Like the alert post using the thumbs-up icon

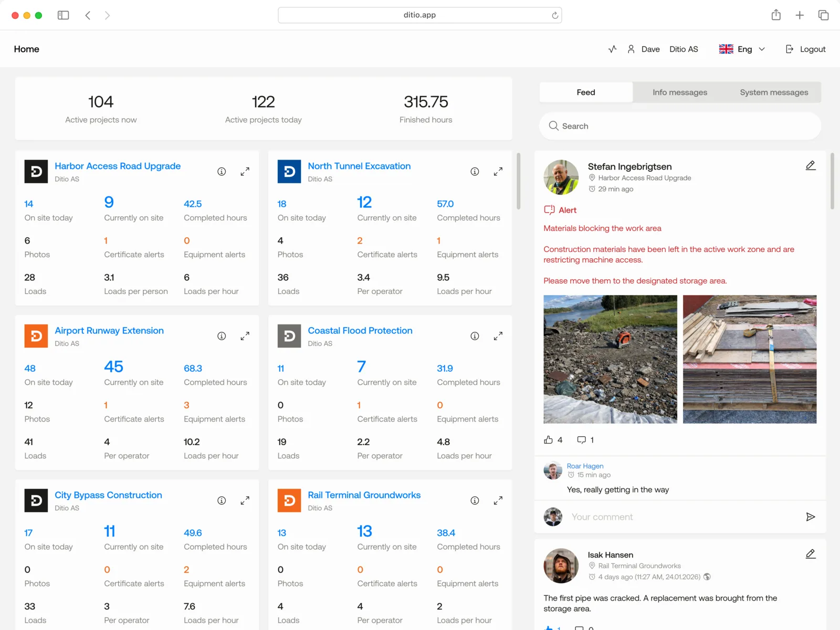click(548, 439)
